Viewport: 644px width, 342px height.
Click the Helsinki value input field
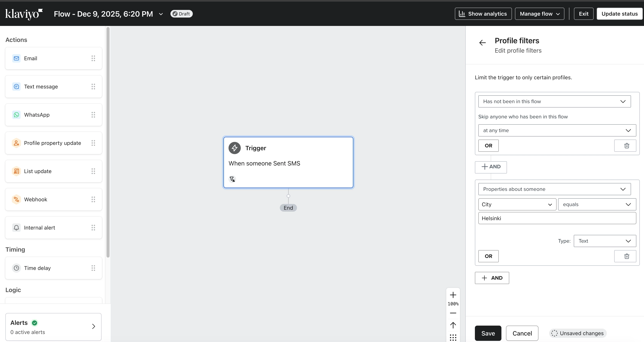click(x=557, y=218)
